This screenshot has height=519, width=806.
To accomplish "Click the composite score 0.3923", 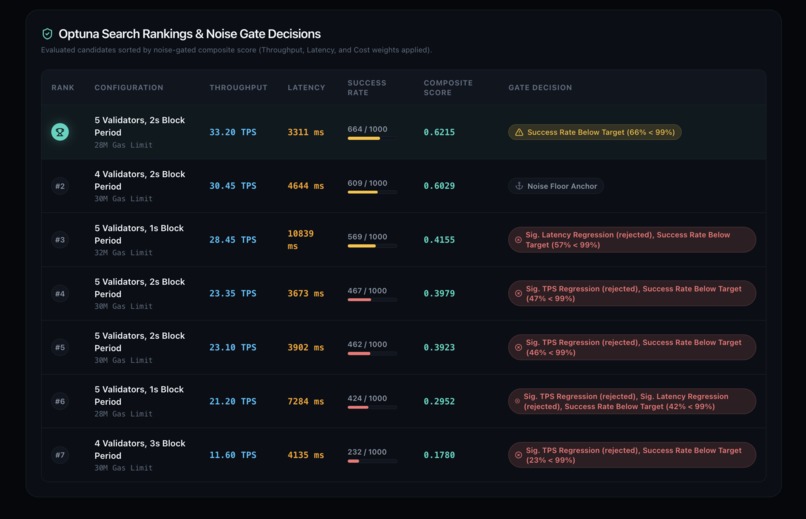I will tap(439, 347).
